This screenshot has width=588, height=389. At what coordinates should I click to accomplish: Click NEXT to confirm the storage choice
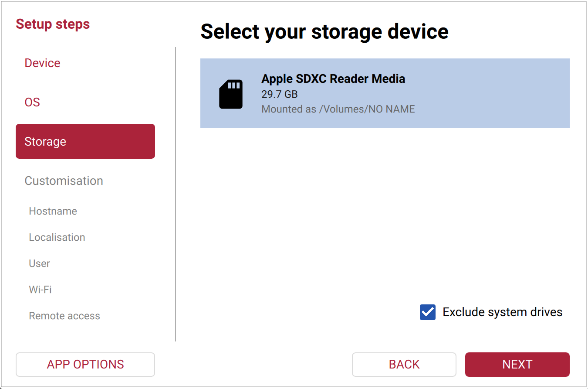(x=517, y=364)
